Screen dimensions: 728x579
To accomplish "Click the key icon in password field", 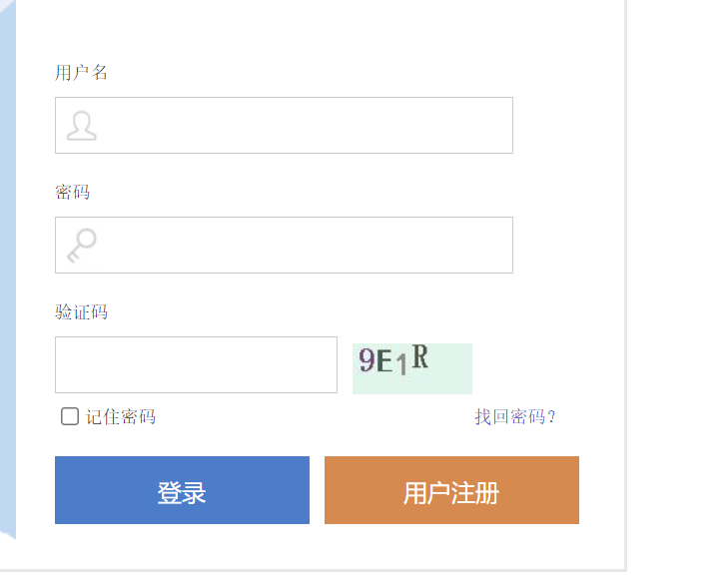I will click(82, 246).
